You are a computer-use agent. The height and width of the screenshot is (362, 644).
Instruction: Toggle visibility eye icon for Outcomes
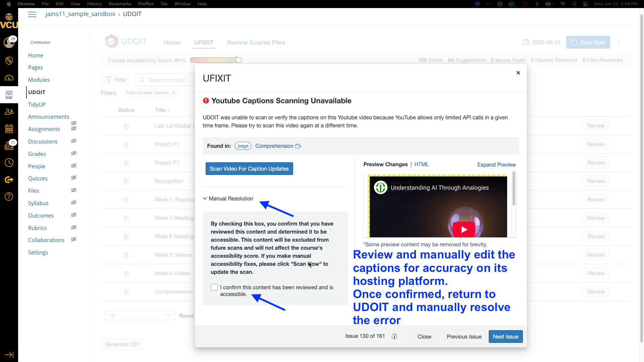[74, 215]
